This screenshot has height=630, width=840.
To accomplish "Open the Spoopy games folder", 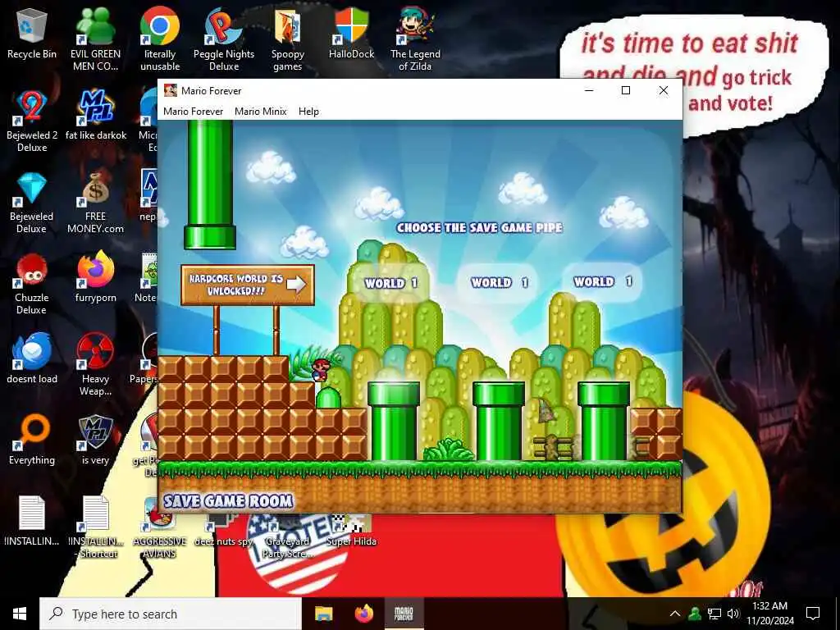I will pyautogui.click(x=288, y=39).
